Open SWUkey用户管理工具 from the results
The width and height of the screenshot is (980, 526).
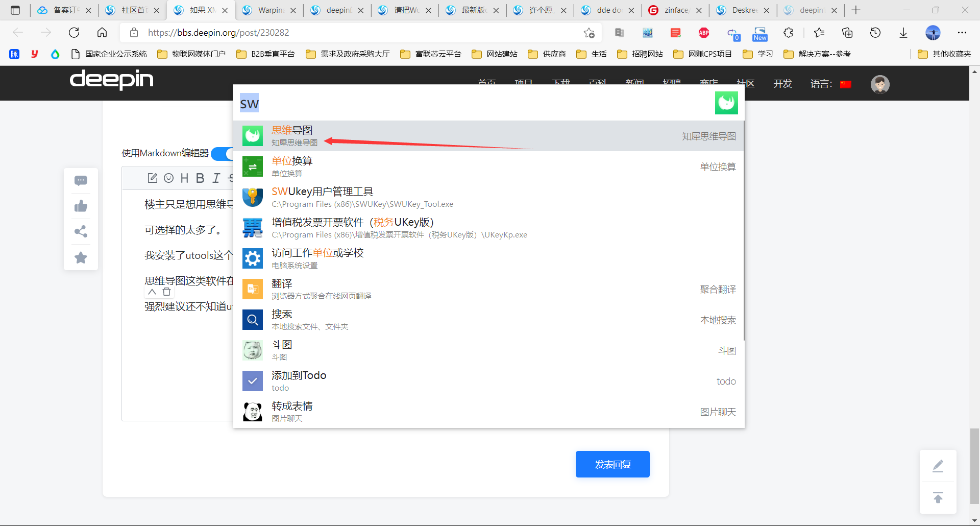point(488,197)
